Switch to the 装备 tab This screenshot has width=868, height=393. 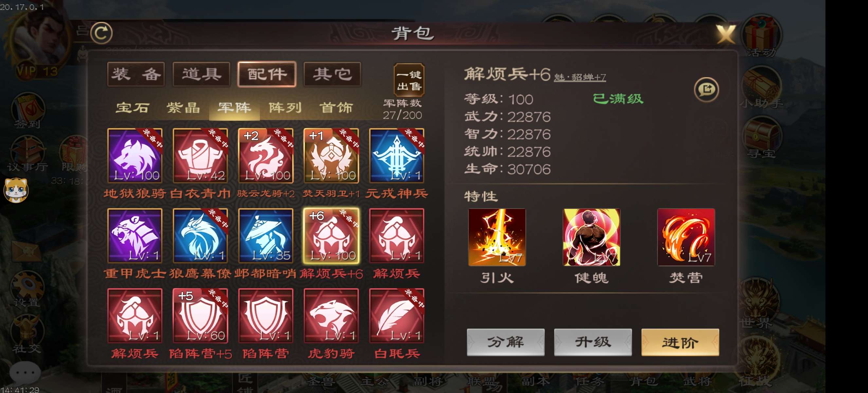click(x=136, y=74)
